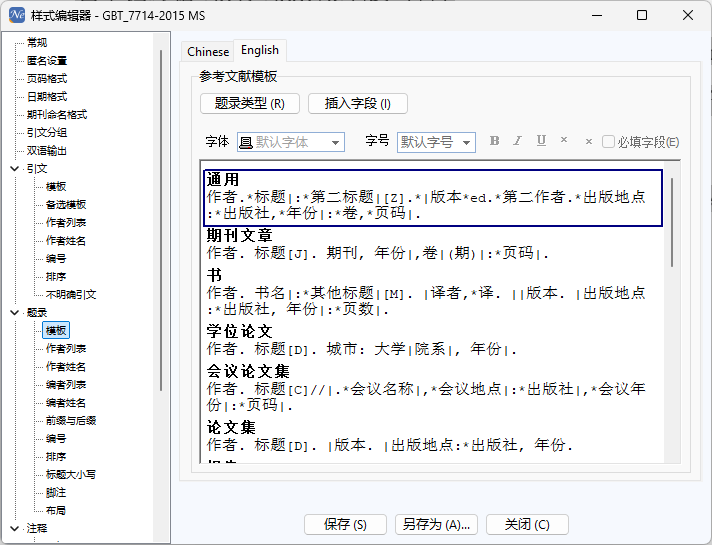Select the highlighted 模板 under 题录
This screenshot has width=712, height=545.
coord(56,331)
